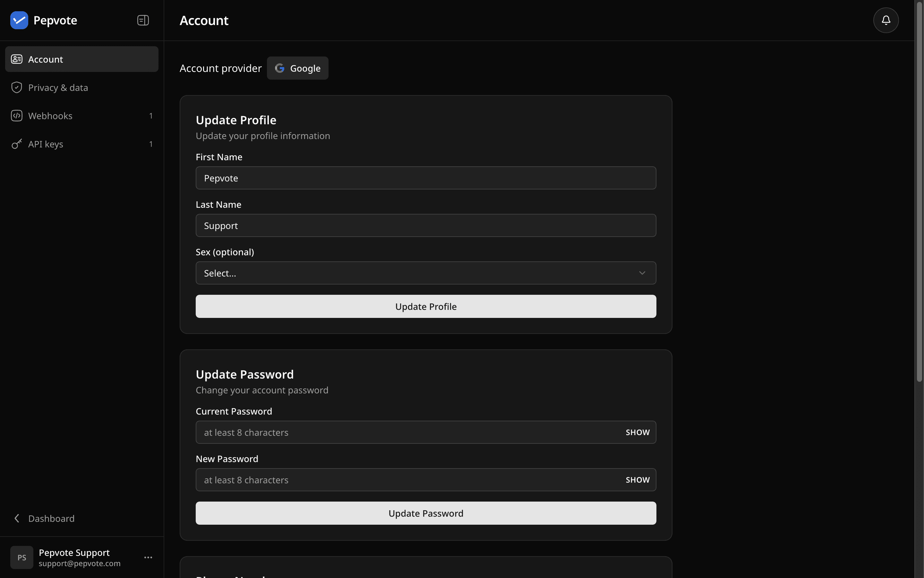This screenshot has height=578, width=924.
Task: Click the API keys count badge 1
Action: 151,144
